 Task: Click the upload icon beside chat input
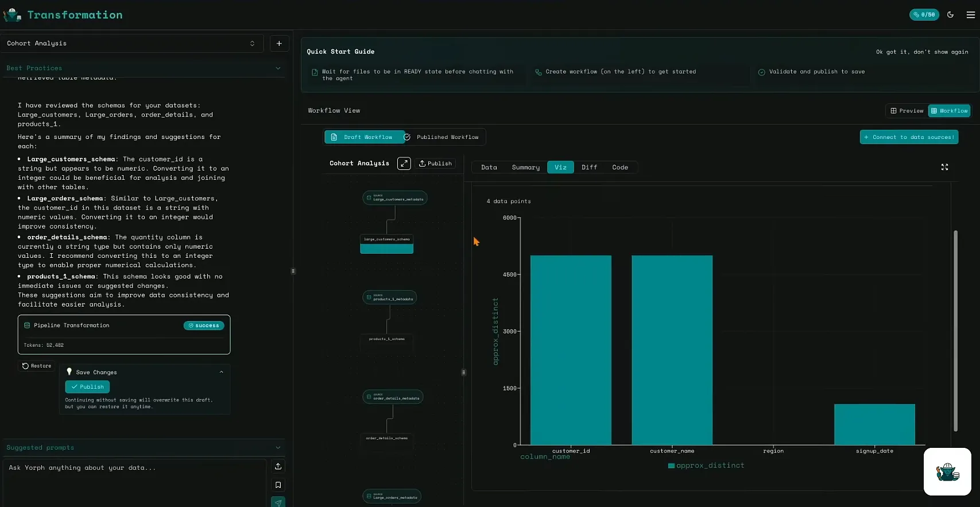pyautogui.click(x=278, y=466)
